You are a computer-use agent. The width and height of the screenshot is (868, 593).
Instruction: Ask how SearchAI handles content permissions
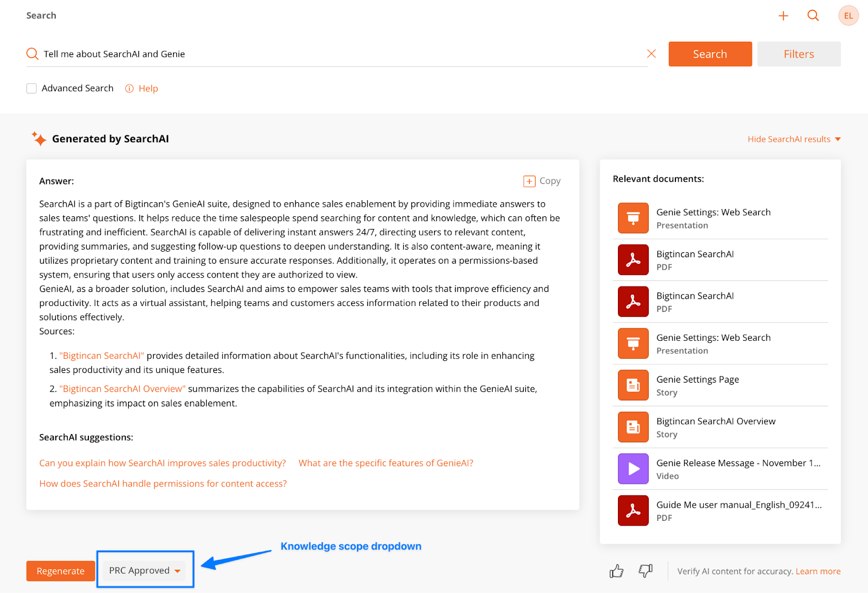(163, 484)
